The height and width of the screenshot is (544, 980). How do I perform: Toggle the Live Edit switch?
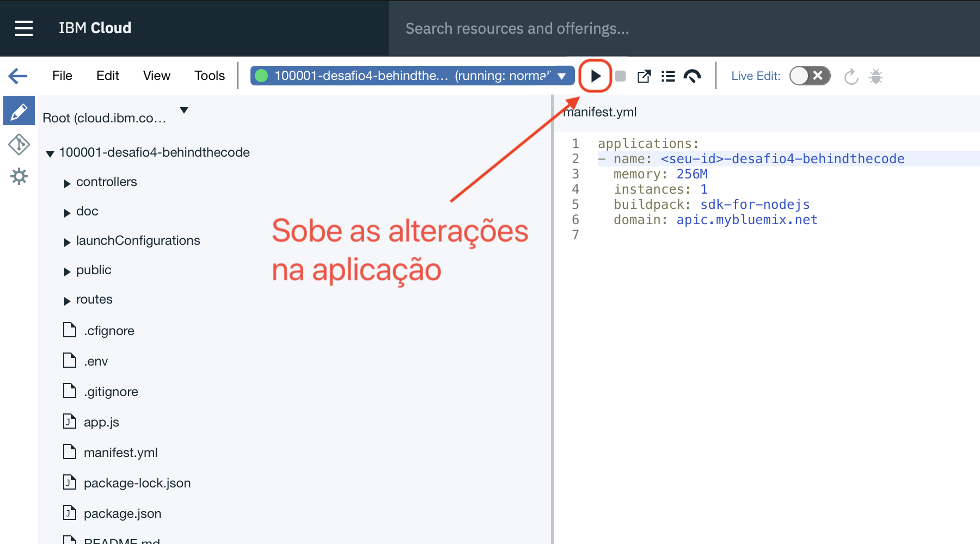point(810,76)
